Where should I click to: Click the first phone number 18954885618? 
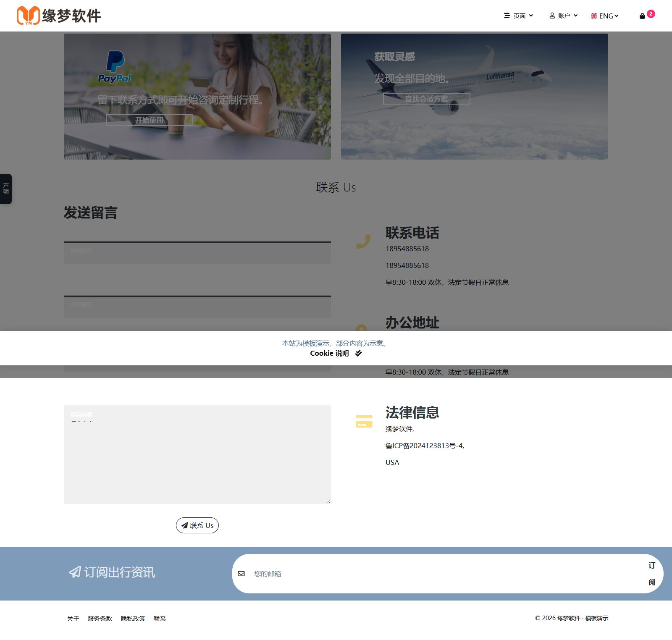click(x=407, y=249)
